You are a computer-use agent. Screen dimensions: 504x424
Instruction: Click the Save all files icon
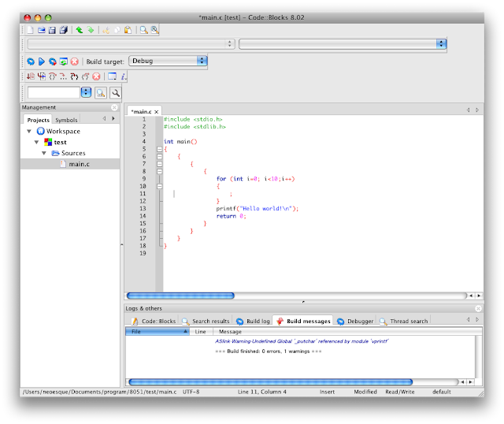click(64, 30)
